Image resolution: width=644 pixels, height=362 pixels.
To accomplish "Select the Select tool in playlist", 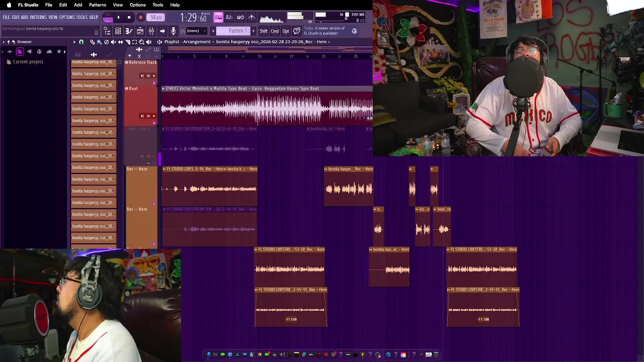I will (134, 42).
